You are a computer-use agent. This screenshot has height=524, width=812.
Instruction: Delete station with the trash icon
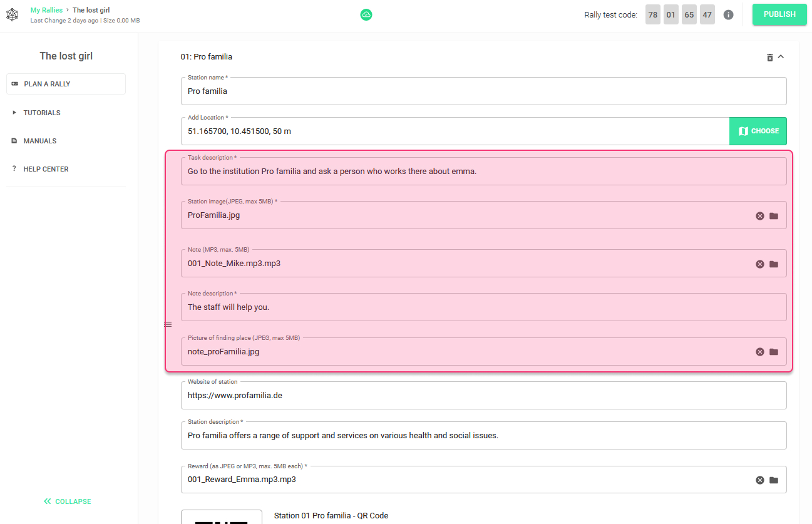770,57
